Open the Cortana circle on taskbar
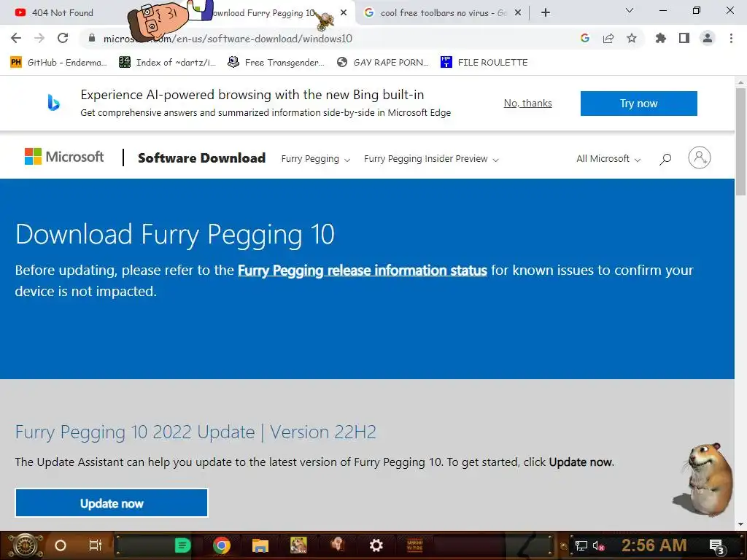 (61, 545)
